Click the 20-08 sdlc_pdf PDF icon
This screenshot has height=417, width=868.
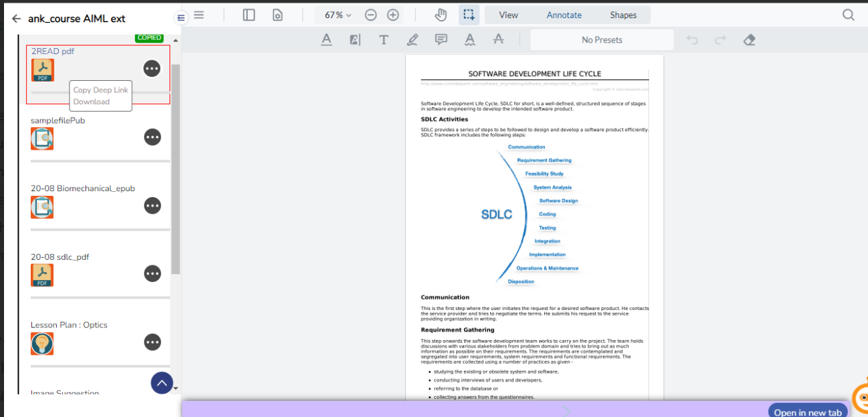(x=42, y=275)
